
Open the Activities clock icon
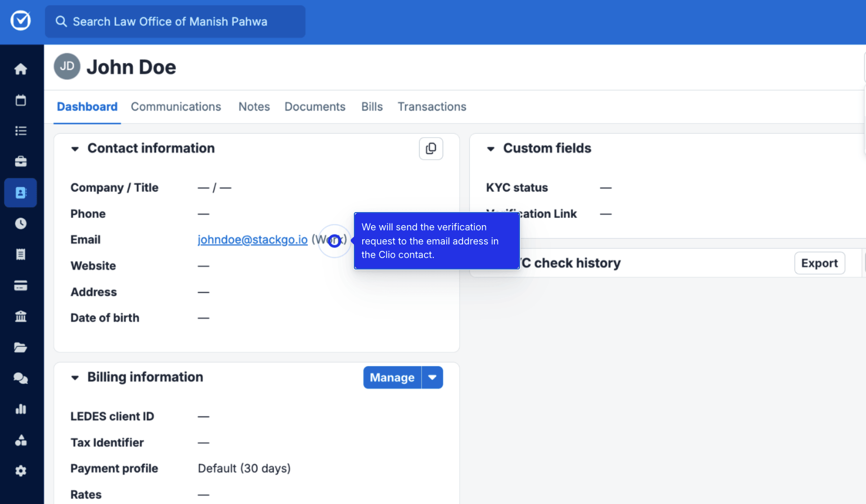click(20, 224)
